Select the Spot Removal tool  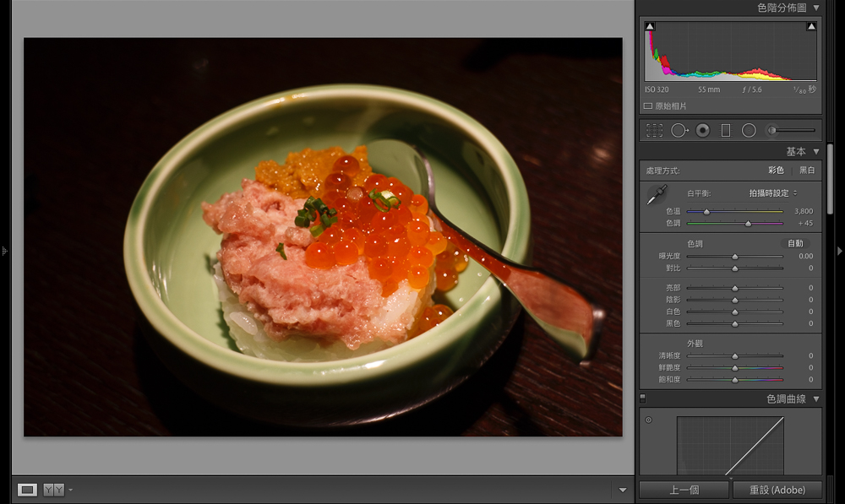[x=679, y=130]
